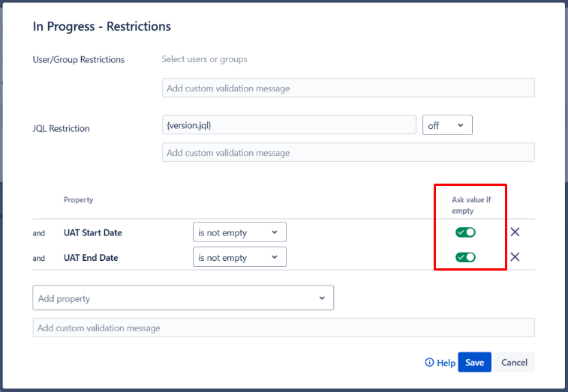Select the UAT Start Date property label

click(93, 233)
